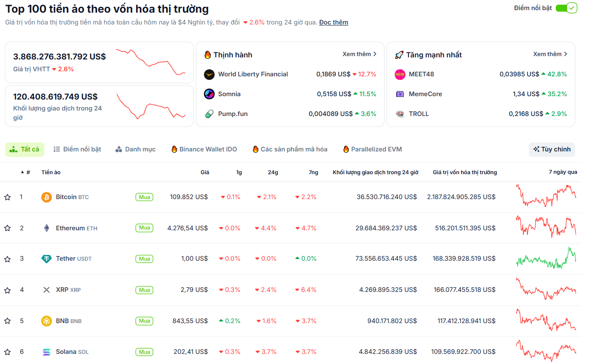Screen dimensions: 590x364
Task: Select the Solana SOL logo icon
Action: pos(46,351)
